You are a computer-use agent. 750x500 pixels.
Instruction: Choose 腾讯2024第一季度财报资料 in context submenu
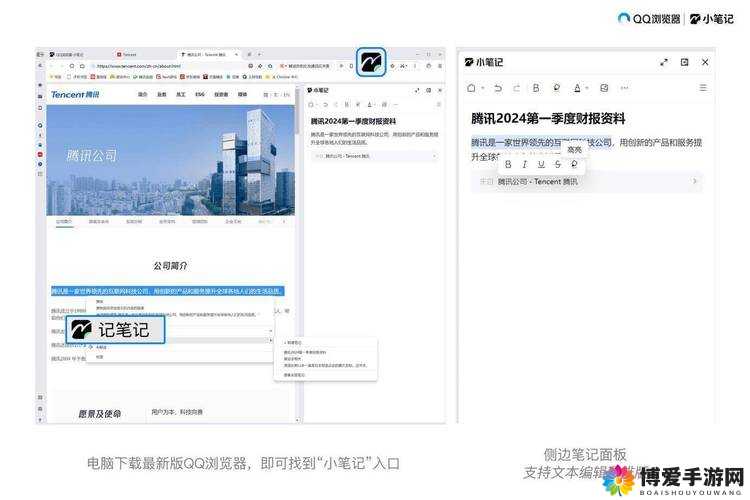pyautogui.click(x=305, y=352)
